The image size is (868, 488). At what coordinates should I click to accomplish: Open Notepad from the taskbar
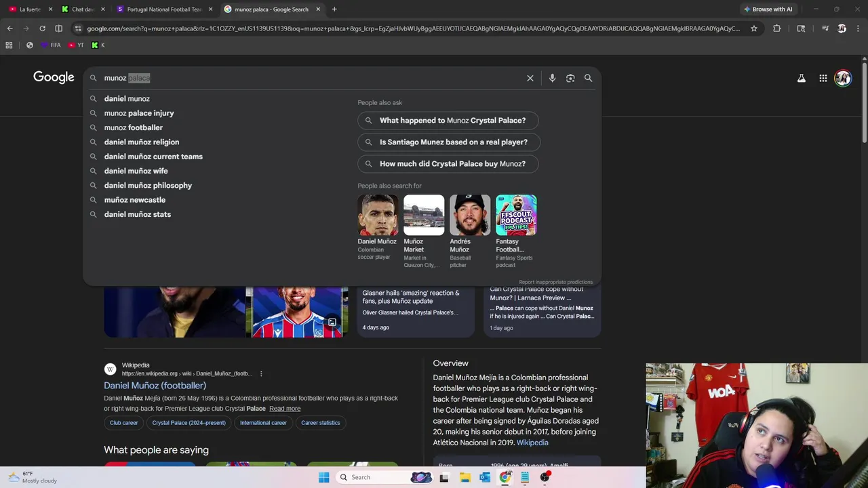pos(524,477)
